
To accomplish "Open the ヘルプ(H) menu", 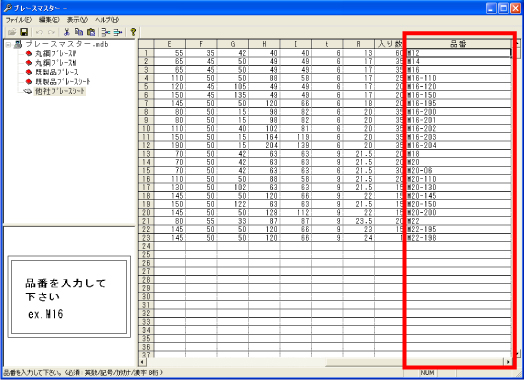I will tap(107, 20).
